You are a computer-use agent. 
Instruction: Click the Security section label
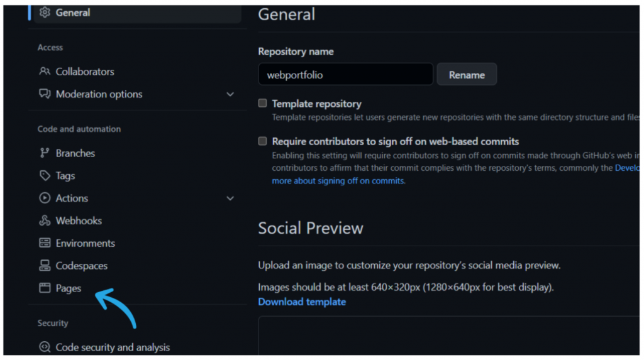click(53, 323)
